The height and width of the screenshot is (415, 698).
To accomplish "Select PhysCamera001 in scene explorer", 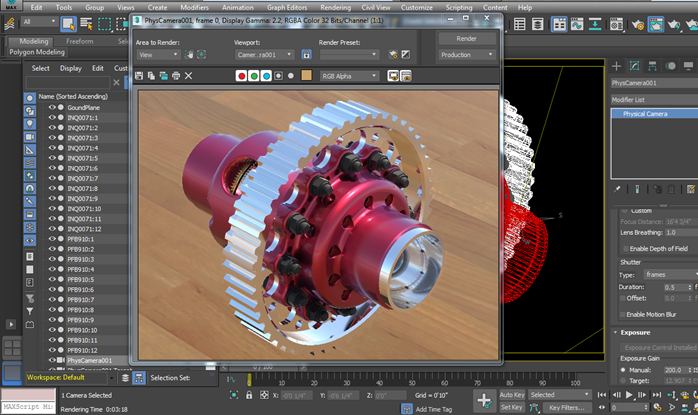I will [x=89, y=360].
